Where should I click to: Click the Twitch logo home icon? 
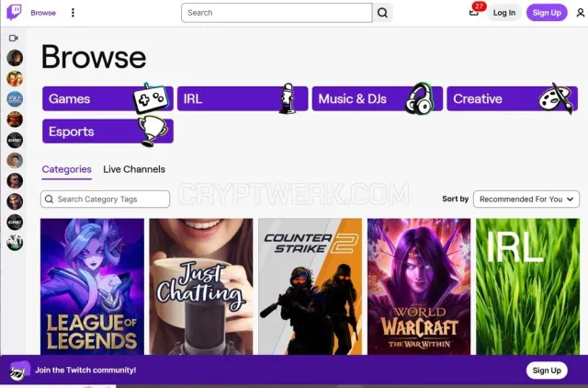15,12
